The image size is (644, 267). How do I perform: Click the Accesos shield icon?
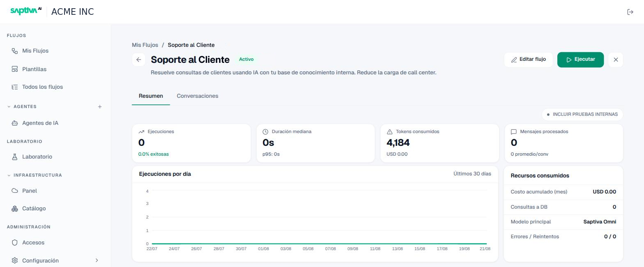[15, 243]
